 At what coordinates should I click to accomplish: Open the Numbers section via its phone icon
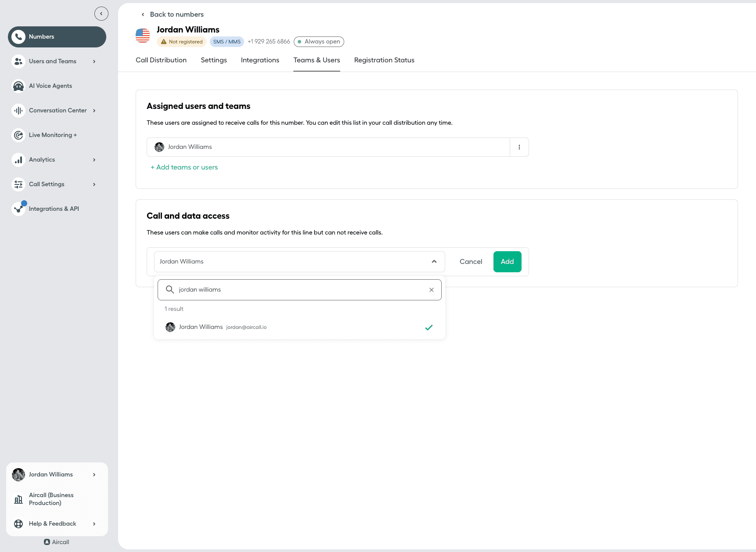coord(18,37)
